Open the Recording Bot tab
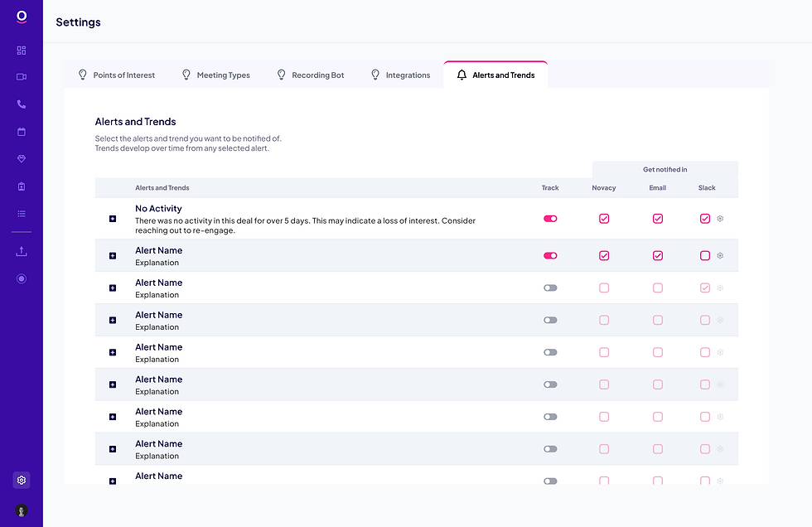This screenshot has height=527, width=812. 310,75
